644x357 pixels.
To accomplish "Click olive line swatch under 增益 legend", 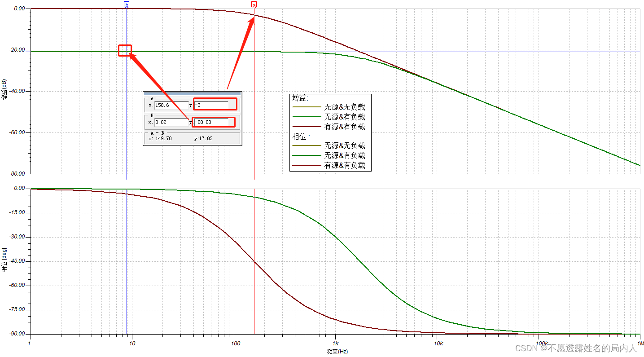I will click(307, 107).
